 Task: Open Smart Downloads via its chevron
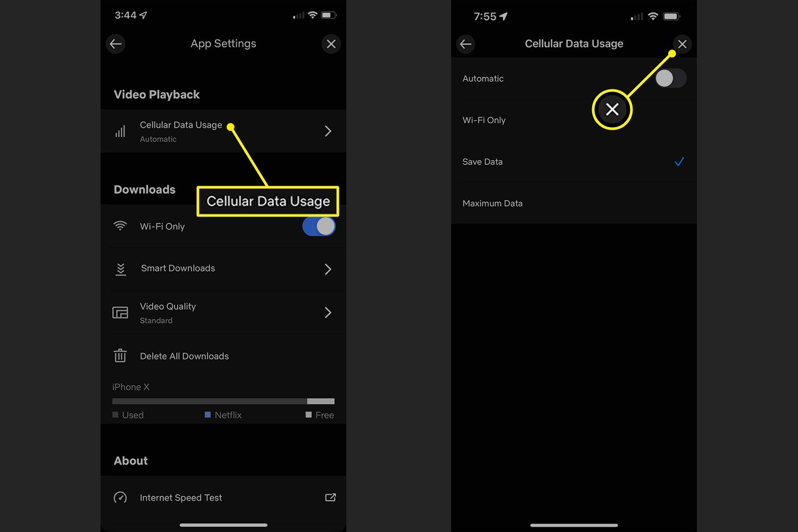[x=328, y=269]
